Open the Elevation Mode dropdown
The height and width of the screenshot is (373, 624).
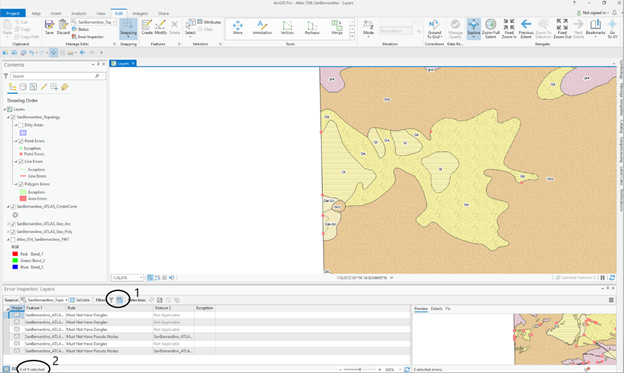(368, 36)
